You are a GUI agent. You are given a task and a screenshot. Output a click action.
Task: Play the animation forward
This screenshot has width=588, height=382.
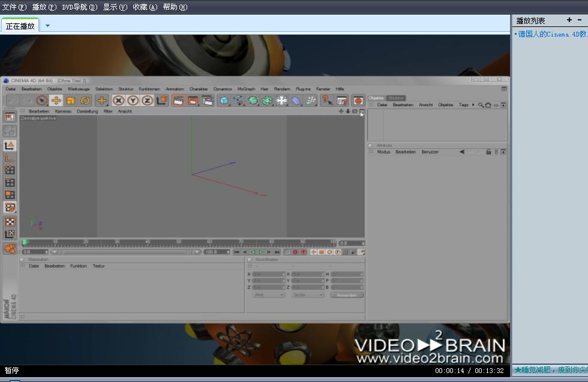pyautogui.click(x=261, y=252)
